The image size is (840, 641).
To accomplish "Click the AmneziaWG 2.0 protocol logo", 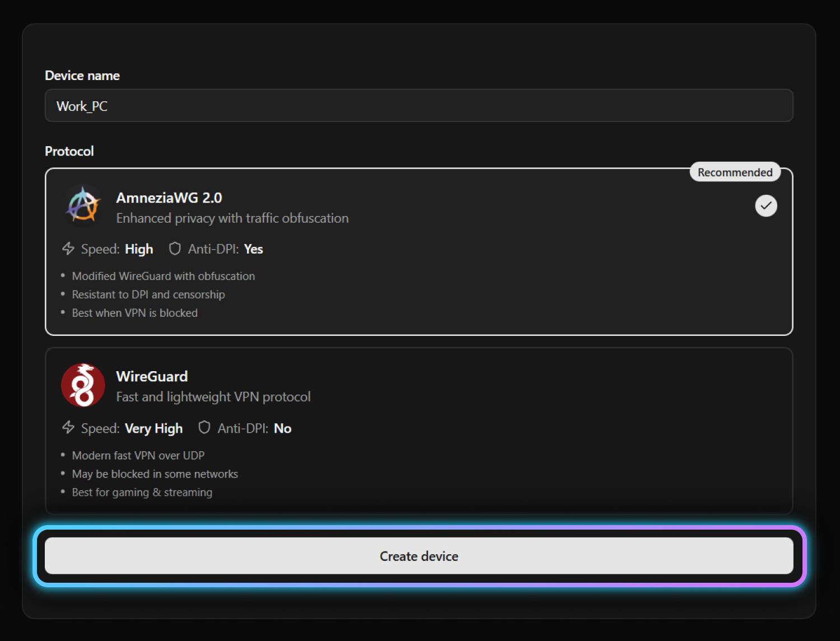I will pyautogui.click(x=83, y=205).
